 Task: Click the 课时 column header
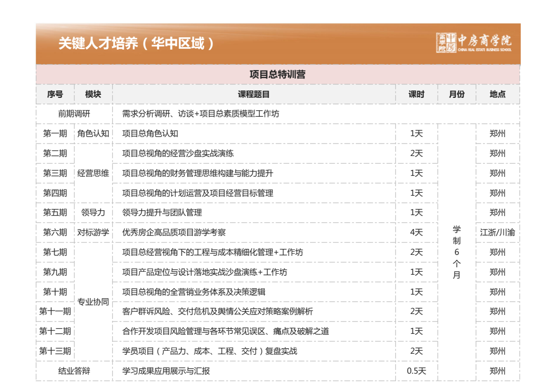pyautogui.click(x=416, y=94)
